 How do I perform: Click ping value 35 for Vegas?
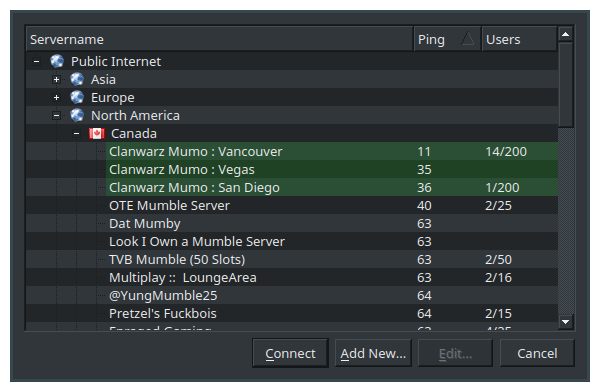pos(424,169)
